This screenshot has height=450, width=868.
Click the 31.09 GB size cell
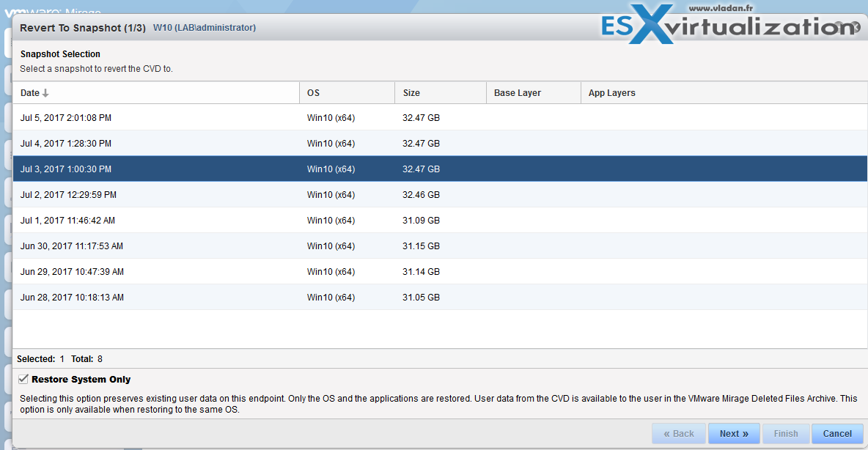click(x=422, y=221)
